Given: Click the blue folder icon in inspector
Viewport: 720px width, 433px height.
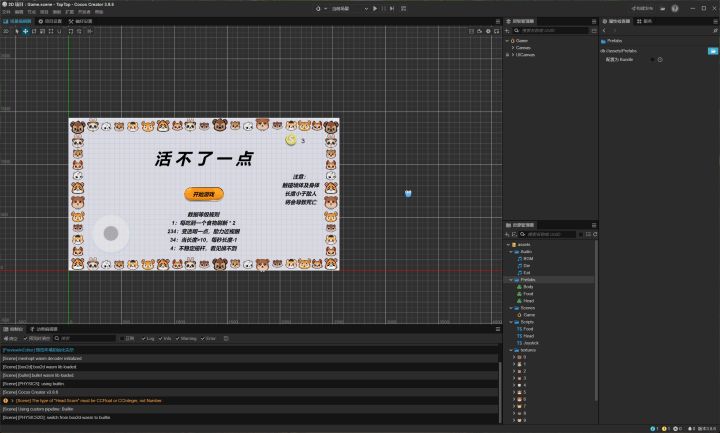Looking at the screenshot, I should (x=713, y=50).
